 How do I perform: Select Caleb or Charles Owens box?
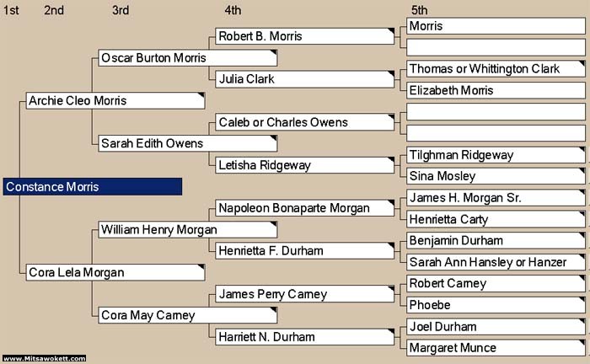point(305,122)
